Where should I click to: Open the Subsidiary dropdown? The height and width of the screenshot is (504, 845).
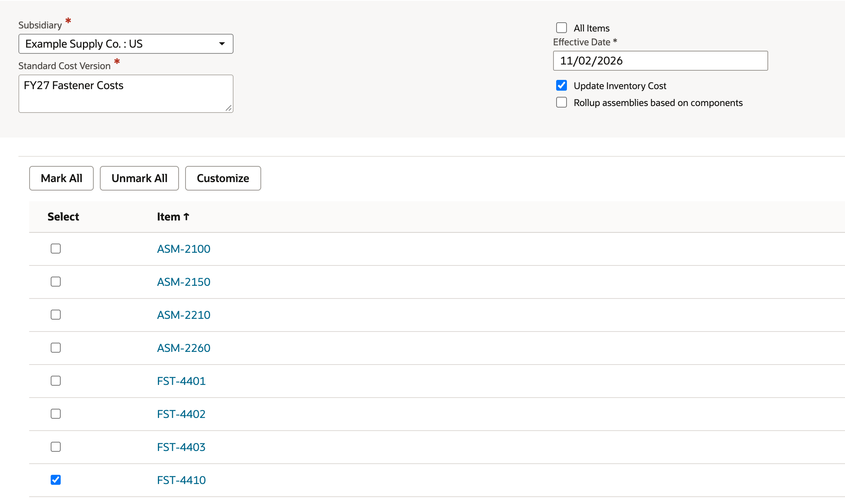[x=126, y=44]
